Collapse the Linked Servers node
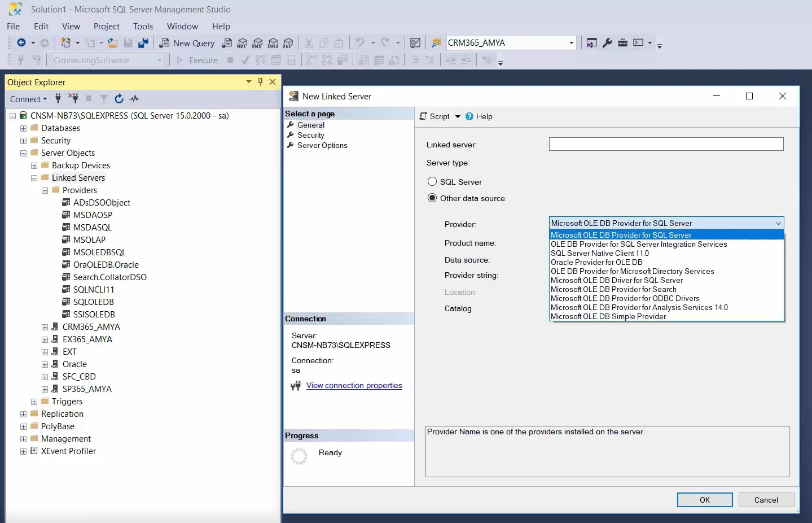 (x=34, y=178)
